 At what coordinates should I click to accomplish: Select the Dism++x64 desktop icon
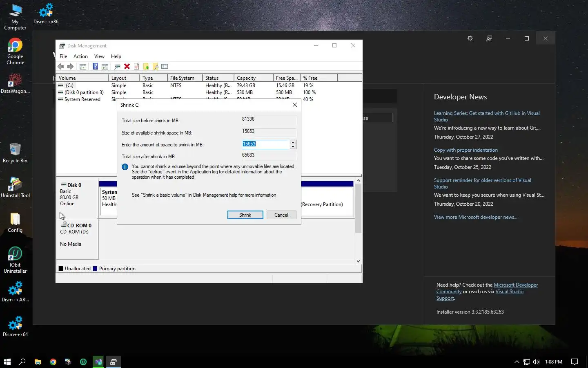[x=15, y=327]
